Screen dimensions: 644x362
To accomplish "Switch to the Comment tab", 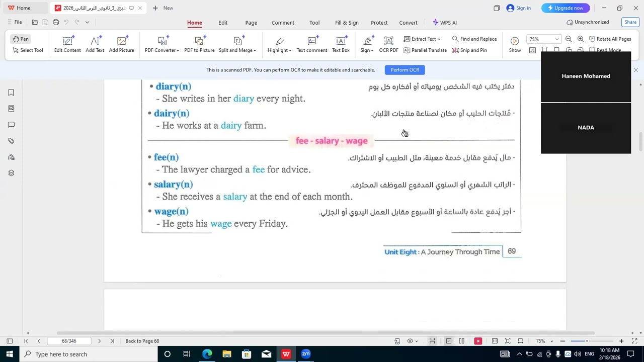I will [283, 23].
